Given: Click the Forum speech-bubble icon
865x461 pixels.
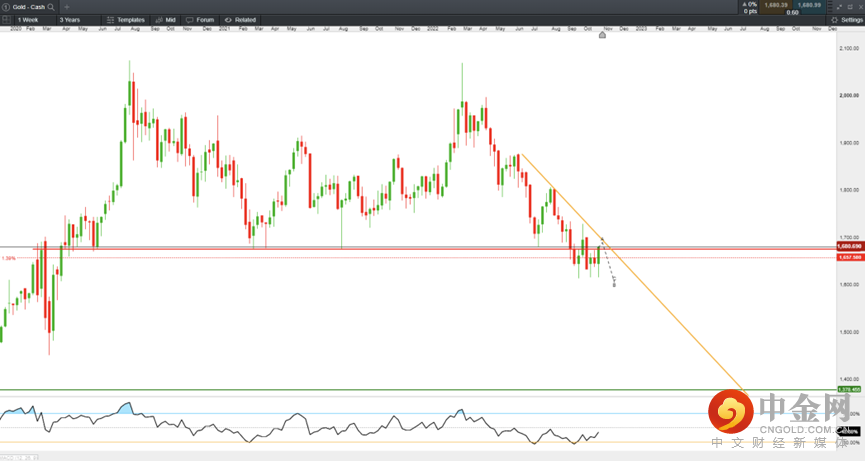Looking at the screenshot, I should coord(190,20).
